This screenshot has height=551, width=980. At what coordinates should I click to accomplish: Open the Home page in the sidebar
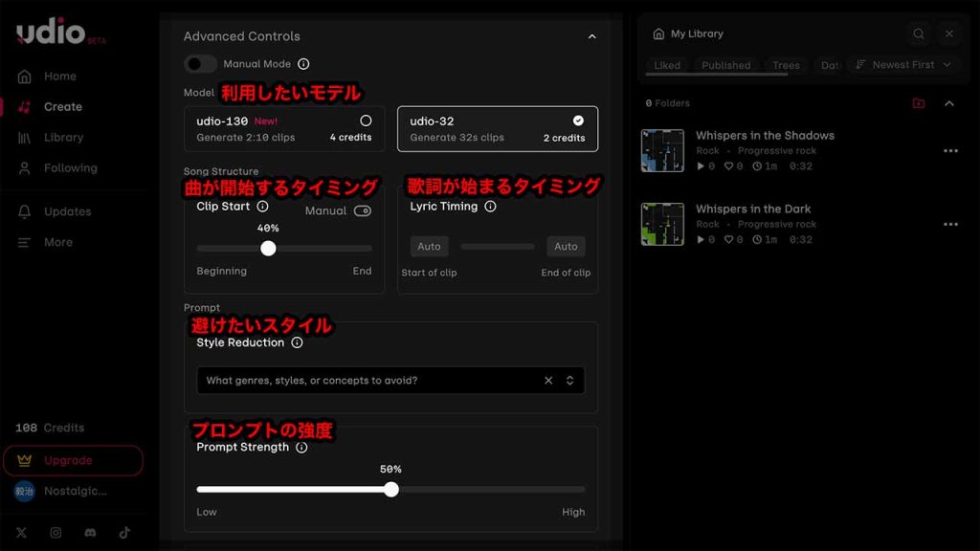(x=60, y=77)
